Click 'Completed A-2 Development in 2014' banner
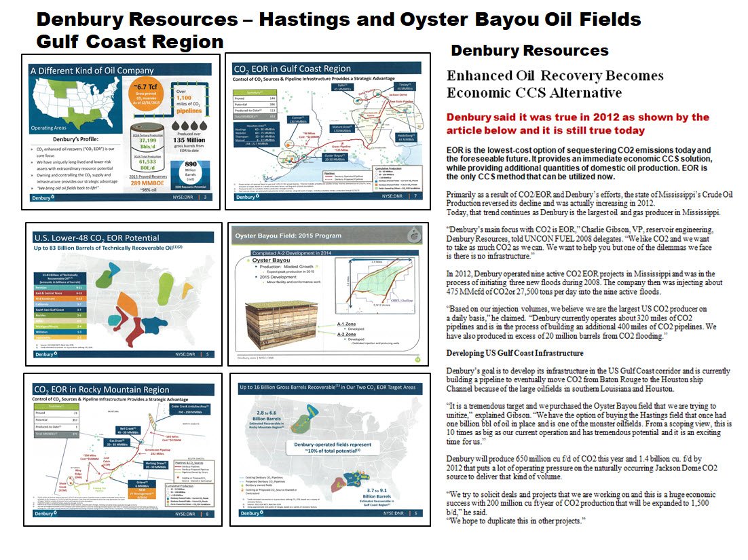 291,253
